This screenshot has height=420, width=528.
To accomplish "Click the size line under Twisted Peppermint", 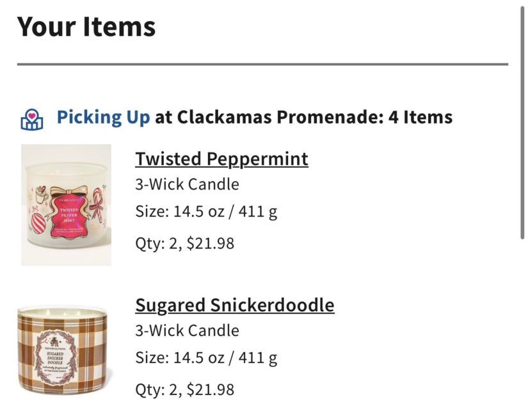I will coord(206,211).
